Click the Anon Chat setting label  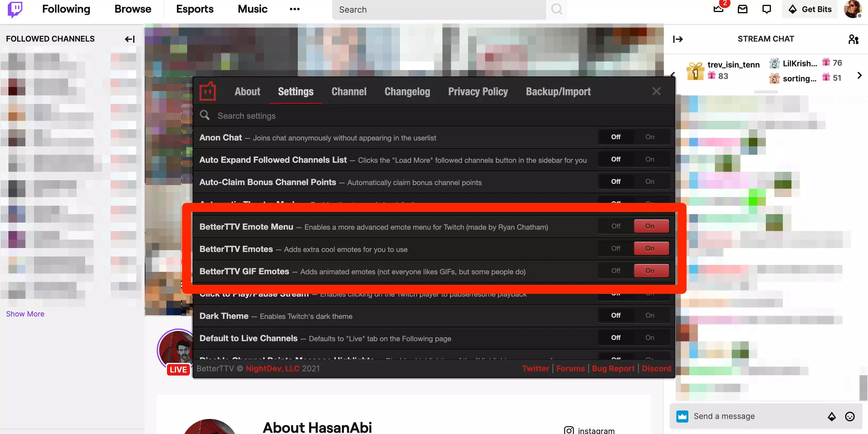[220, 137]
